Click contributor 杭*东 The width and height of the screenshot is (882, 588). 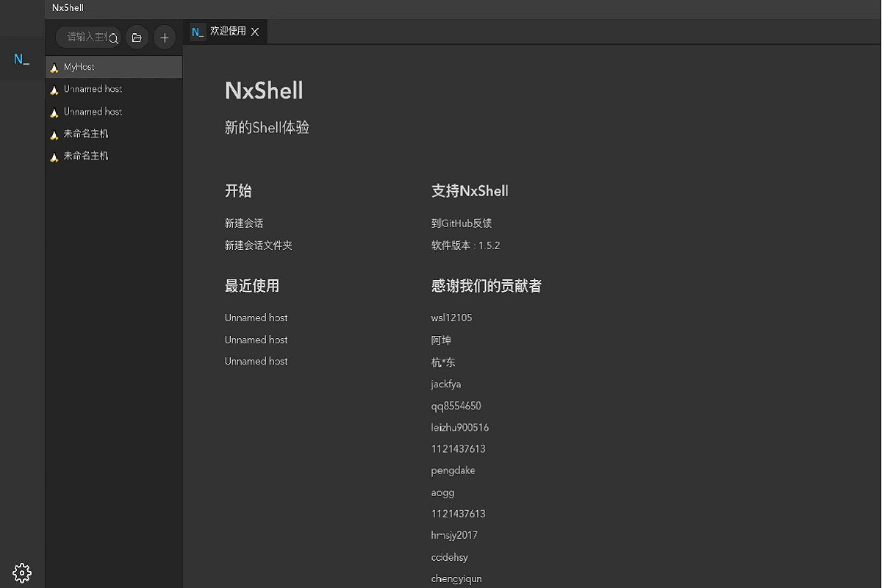point(443,362)
